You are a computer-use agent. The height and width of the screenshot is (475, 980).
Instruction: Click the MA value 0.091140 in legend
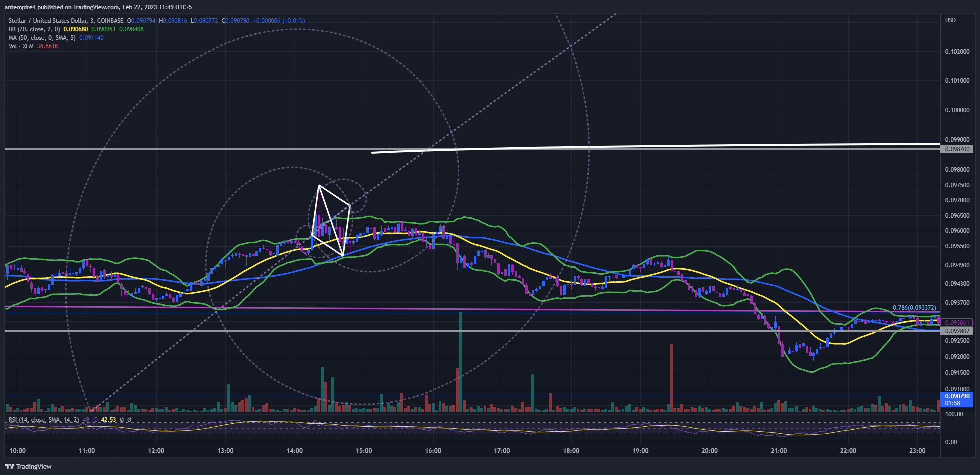point(91,38)
